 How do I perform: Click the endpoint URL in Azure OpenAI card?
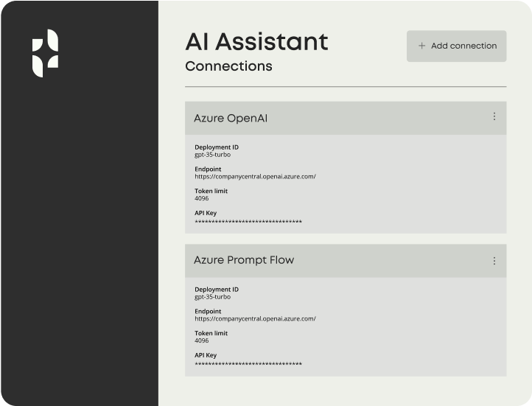pyautogui.click(x=255, y=176)
